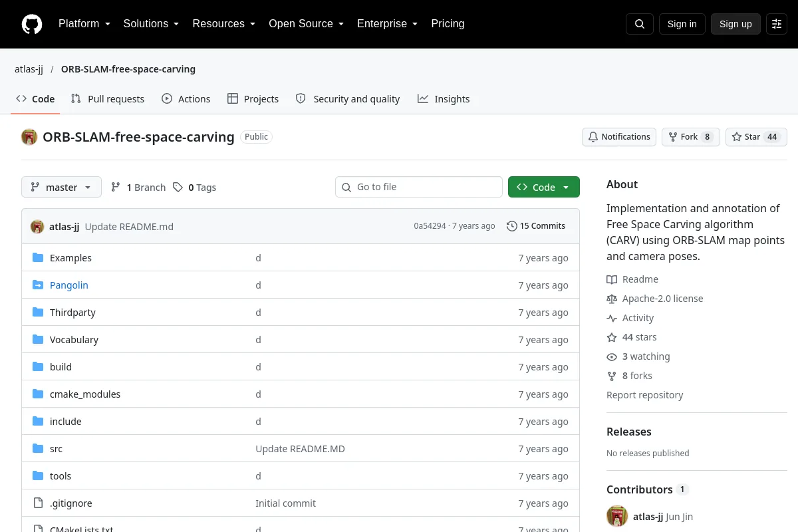Image resolution: width=798 pixels, height=532 pixels.
Task: Click the Vocabulary folder icon
Action: (x=38, y=340)
